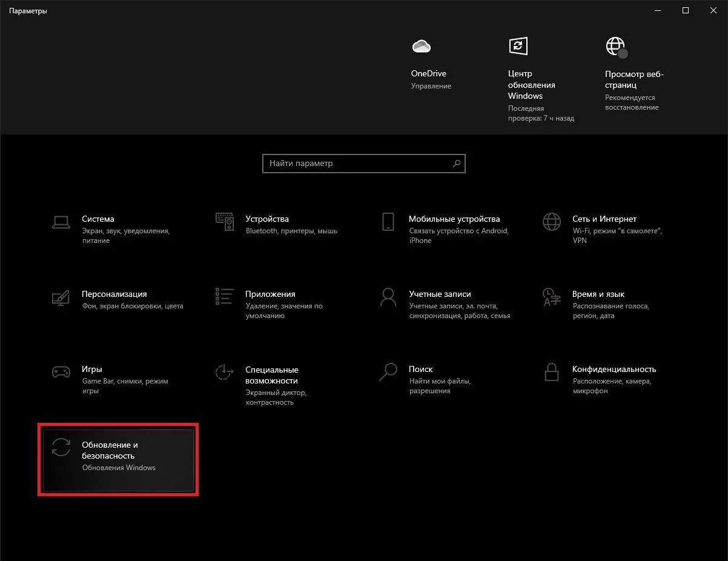Open OneDrive Управление link
This screenshot has height=561, width=728.
[431, 86]
